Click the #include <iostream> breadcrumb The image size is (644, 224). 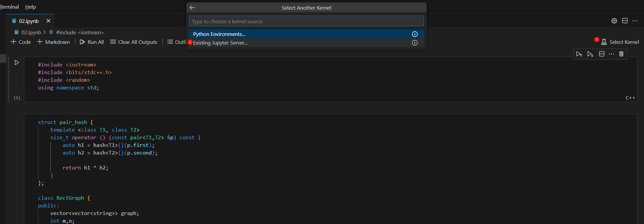[77, 32]
